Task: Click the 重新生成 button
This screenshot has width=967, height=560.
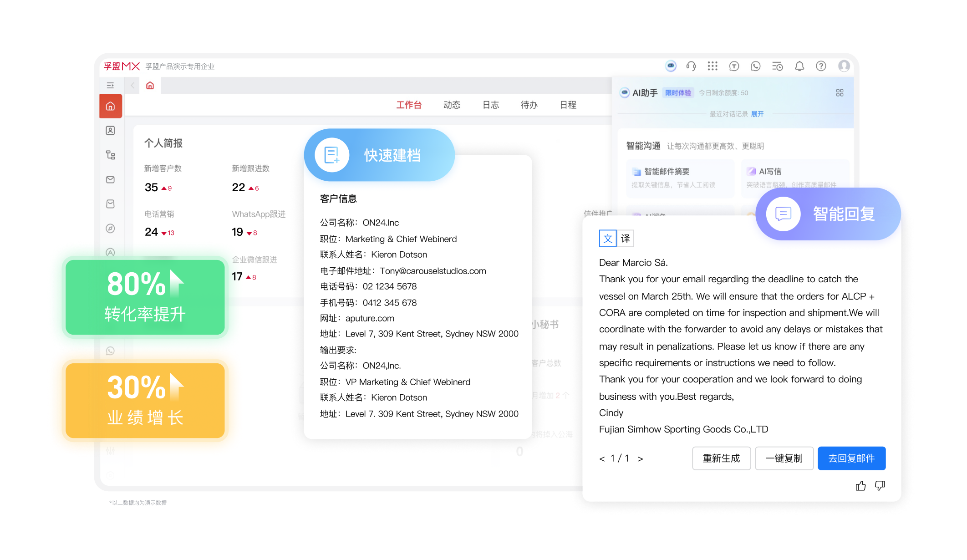Action: pos(721,458)
